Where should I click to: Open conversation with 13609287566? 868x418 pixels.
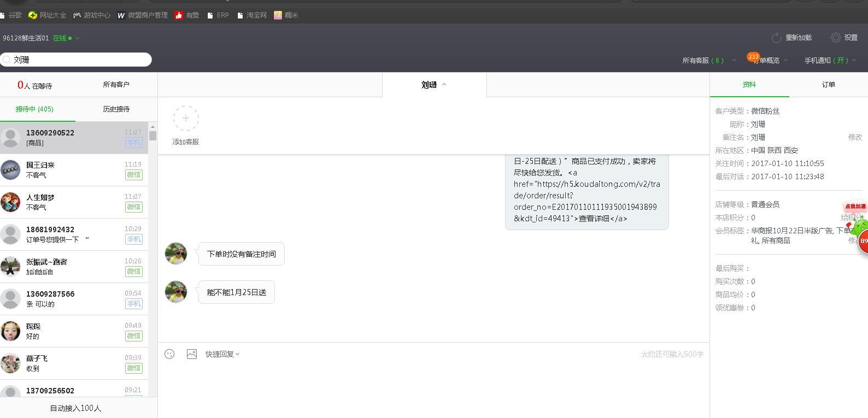click(74, 299)
